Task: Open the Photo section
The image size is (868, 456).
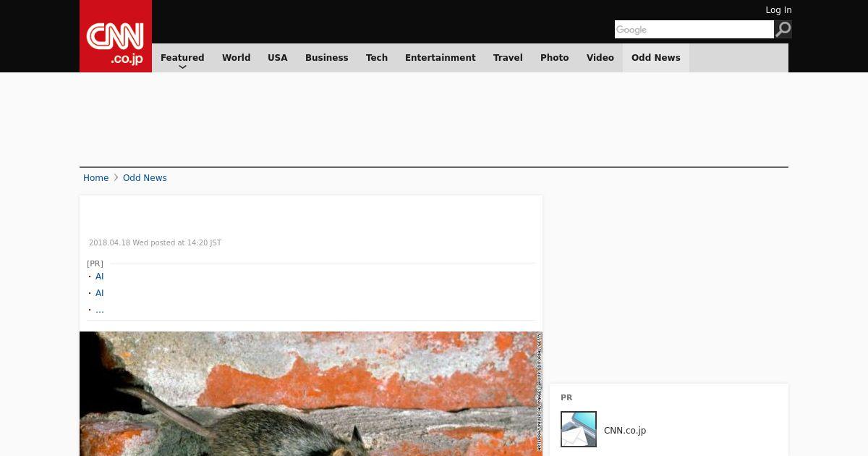Action: point(555,58)
